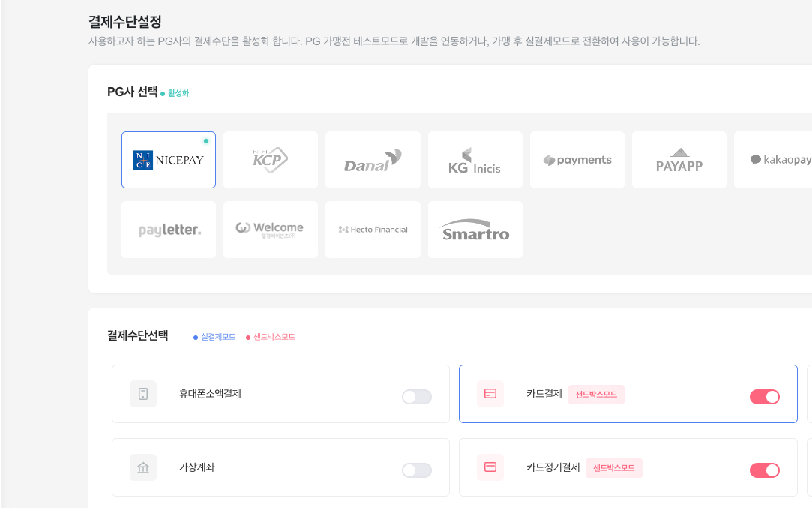Screen dimensions: 812x508
Task: Click the 카드결제 label text
Action: 544,394
